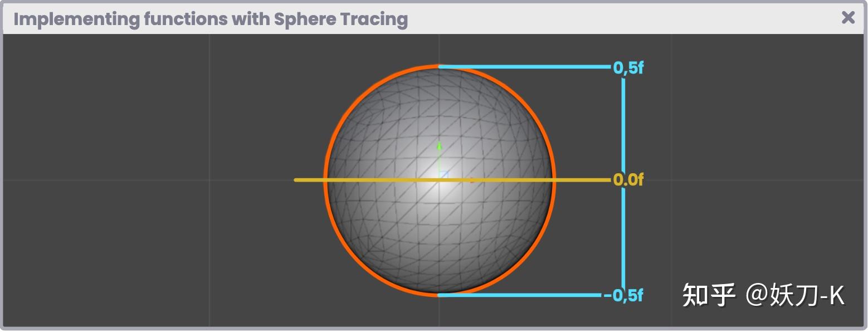Viewport: 868px width, 332px height.
Task: Click the yellow line's left endpoint
Action: click(x=295, y=179)
